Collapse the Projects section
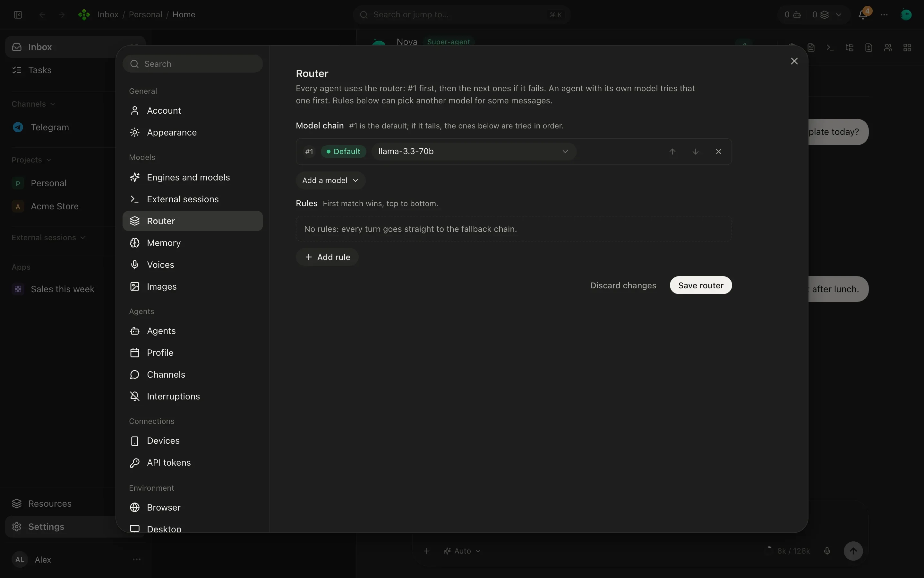 click(x=31, y=160)
